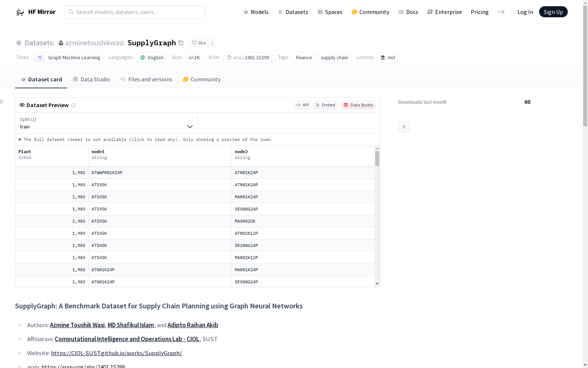Screen dimensions: 588x368
Task: Click the n<1K size tag
Action: (194, 57)
